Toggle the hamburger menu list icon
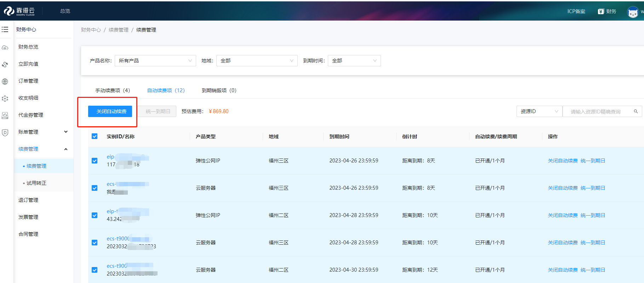 pyautogui.click(x=5, y=29)
